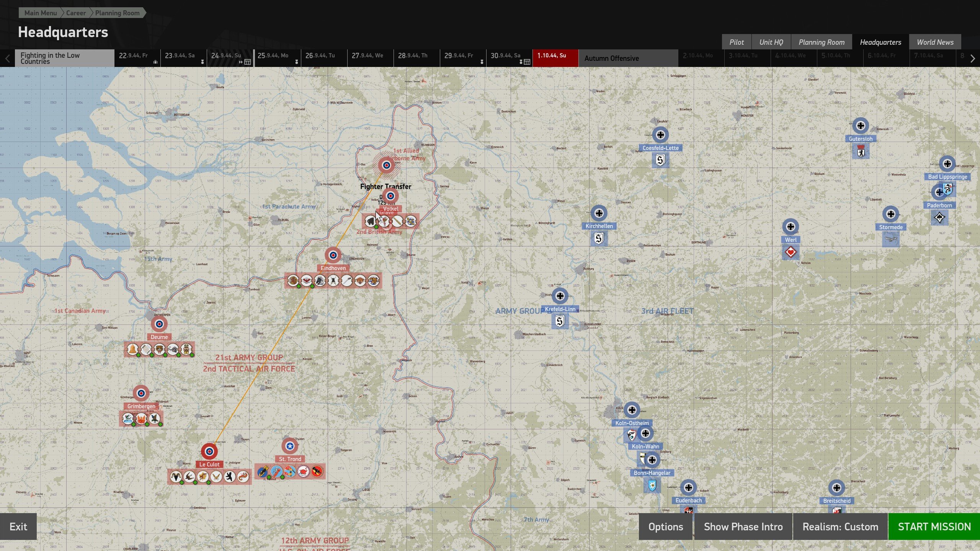Screen dimensions: 980x551
Task: Select Gutersloh airfield cross icon
Action: [861, 126]
